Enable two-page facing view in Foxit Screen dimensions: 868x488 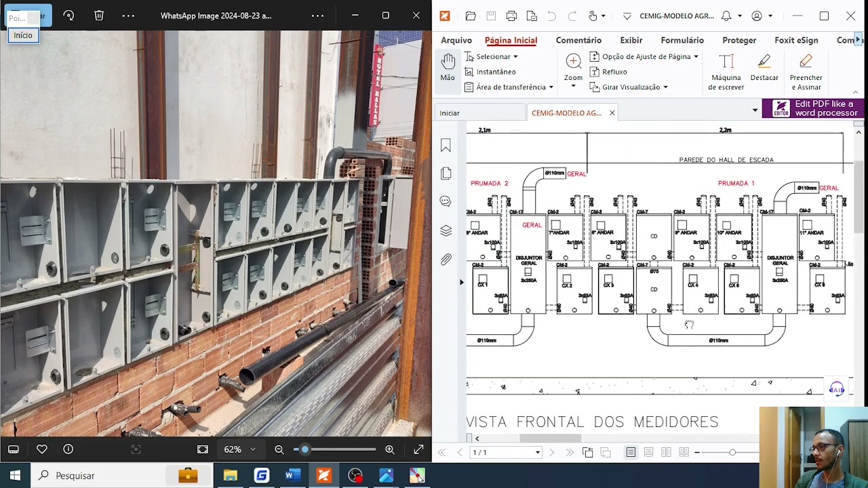666,452
